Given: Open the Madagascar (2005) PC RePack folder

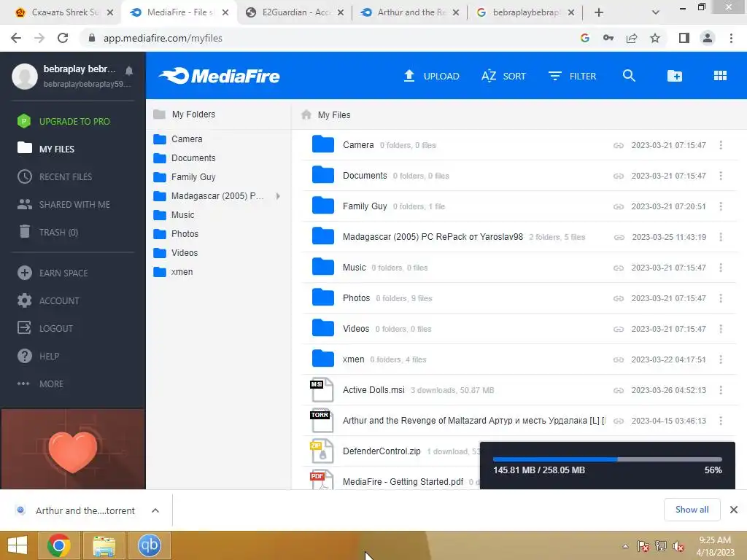Looking at the screenshot, I should coord(433,237).
